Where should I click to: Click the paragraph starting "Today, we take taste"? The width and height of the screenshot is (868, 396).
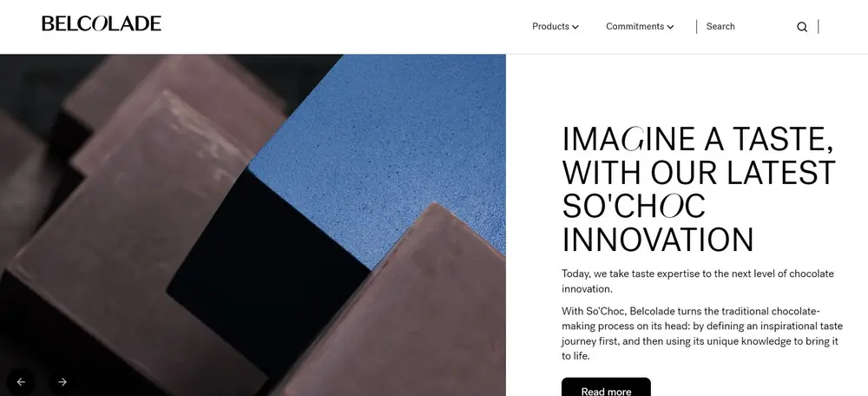tap(698, 281)
